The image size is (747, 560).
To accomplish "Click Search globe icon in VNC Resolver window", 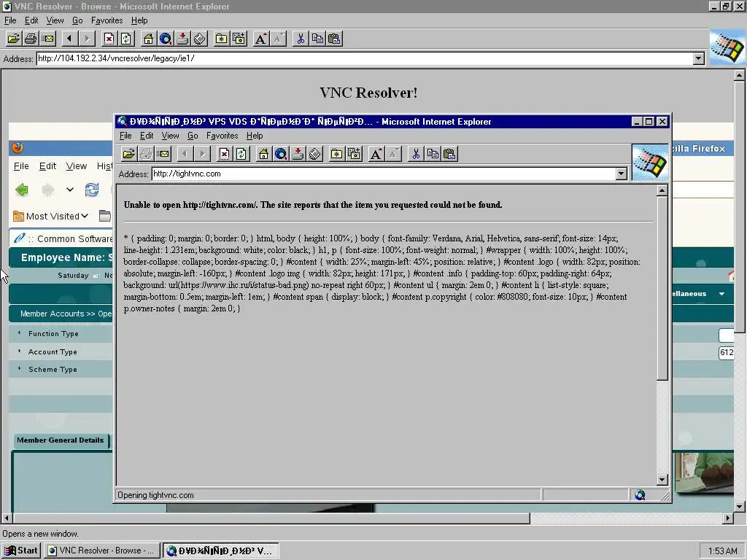I will pyautogui.click(x=166, y=39).
